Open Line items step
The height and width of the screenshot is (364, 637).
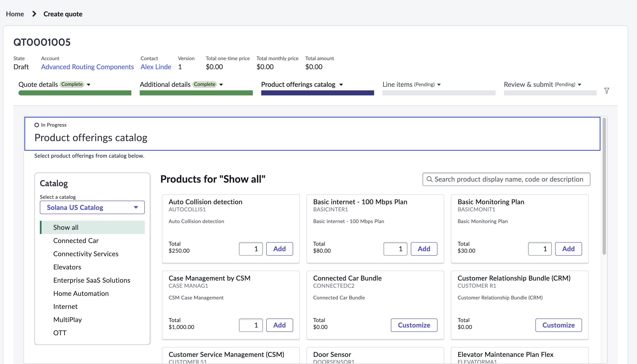[x=397, y=84]
